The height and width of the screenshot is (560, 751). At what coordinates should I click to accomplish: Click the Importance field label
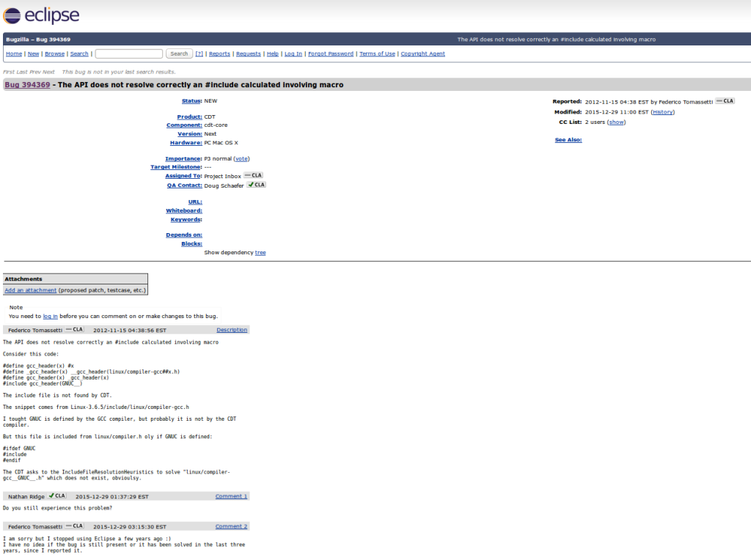pyautogui.click(x=183, y=158)
